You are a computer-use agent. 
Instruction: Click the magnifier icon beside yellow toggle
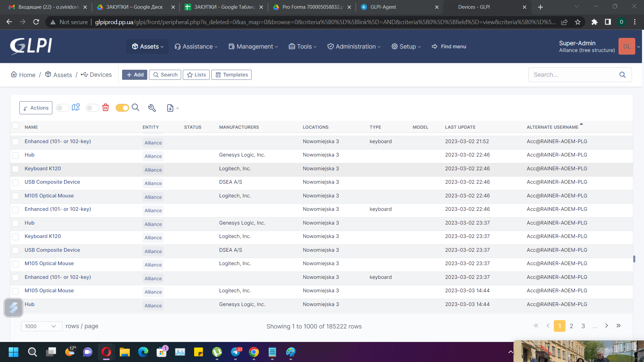point(136,107)
